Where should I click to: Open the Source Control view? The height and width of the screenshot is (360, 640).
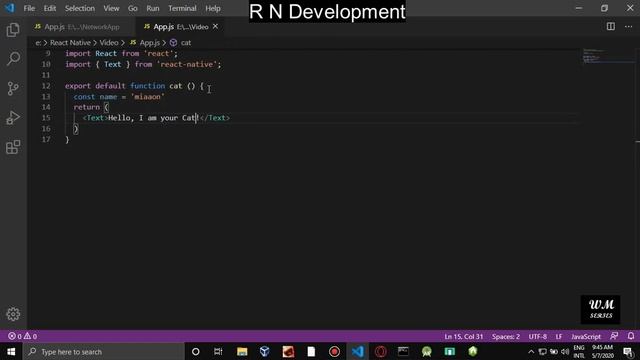[13, 88]
